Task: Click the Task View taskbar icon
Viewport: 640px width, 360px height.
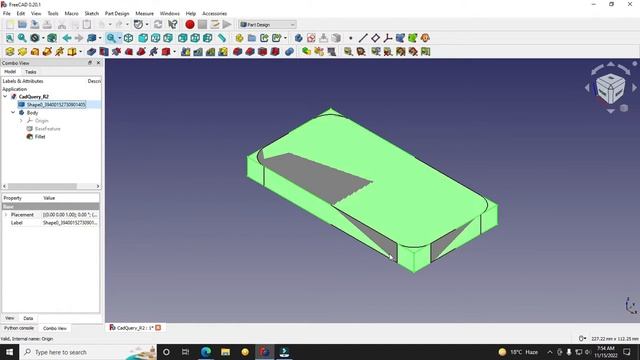Action: coord(186,352)
